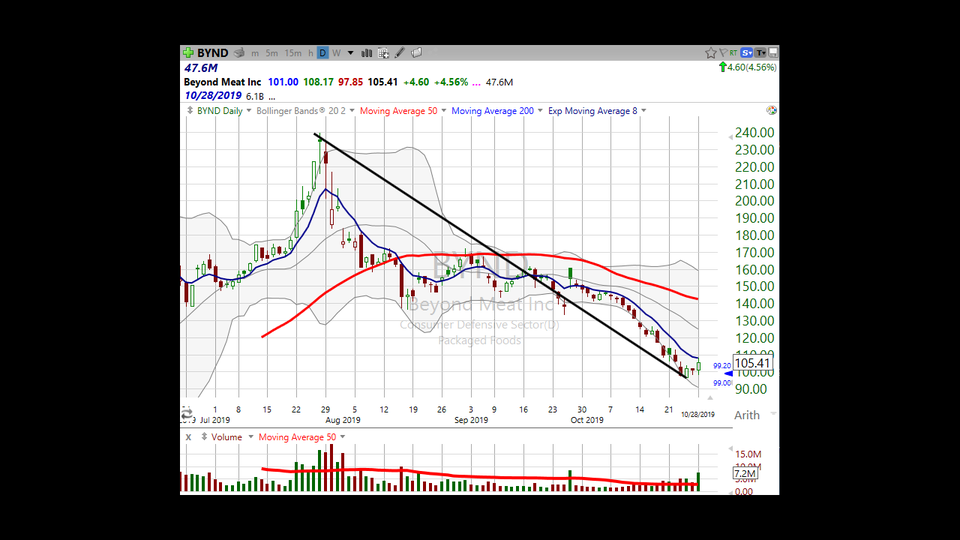The width and height of the screenshot is (960, 540).
Task: Click the small up triangle under price scale
Action: click(x=710, y=398)
